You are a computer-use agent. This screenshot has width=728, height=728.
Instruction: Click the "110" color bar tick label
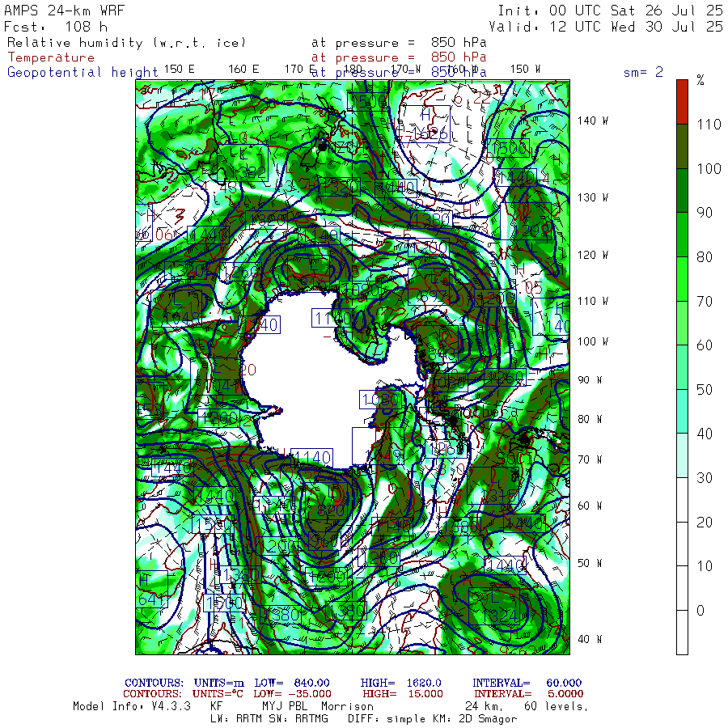pos(709,125)
